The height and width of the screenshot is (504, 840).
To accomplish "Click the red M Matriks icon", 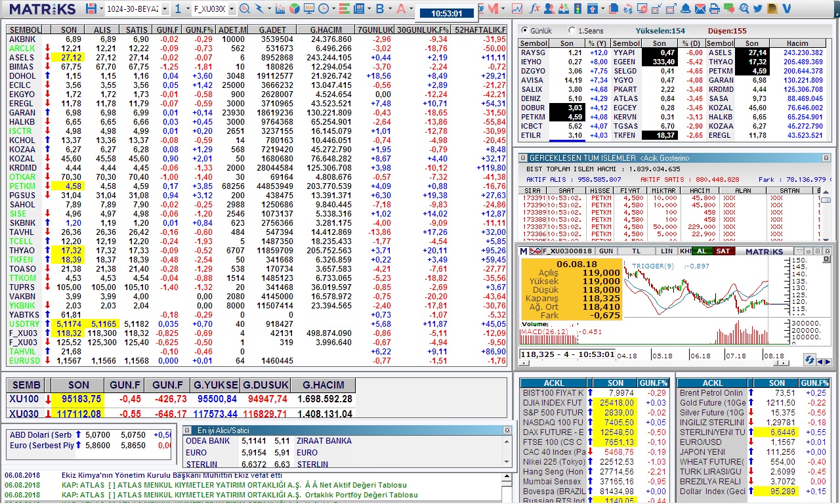I will [493, 9].
